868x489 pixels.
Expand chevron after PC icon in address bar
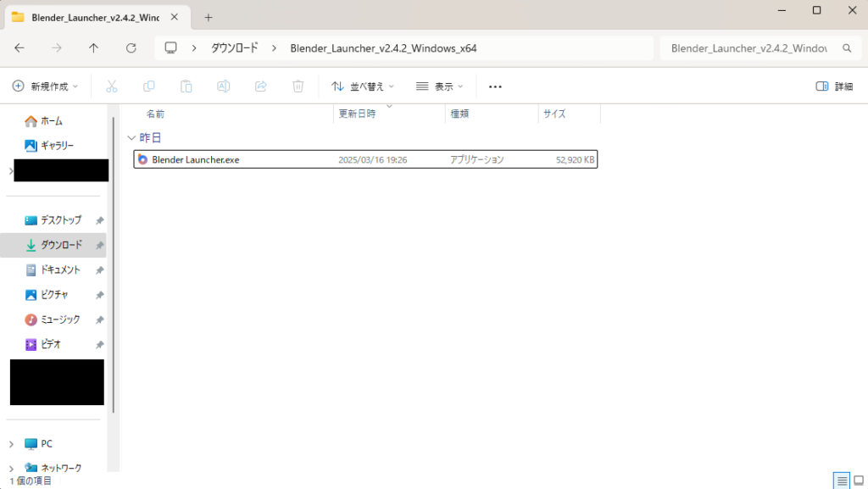[x=194, y=48]
